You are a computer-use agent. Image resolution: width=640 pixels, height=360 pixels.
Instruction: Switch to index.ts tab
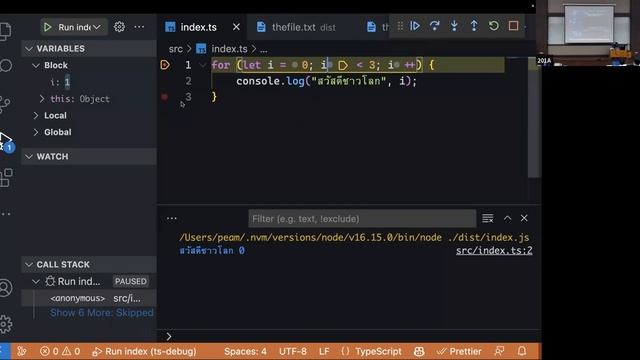(x=198, y=27)
